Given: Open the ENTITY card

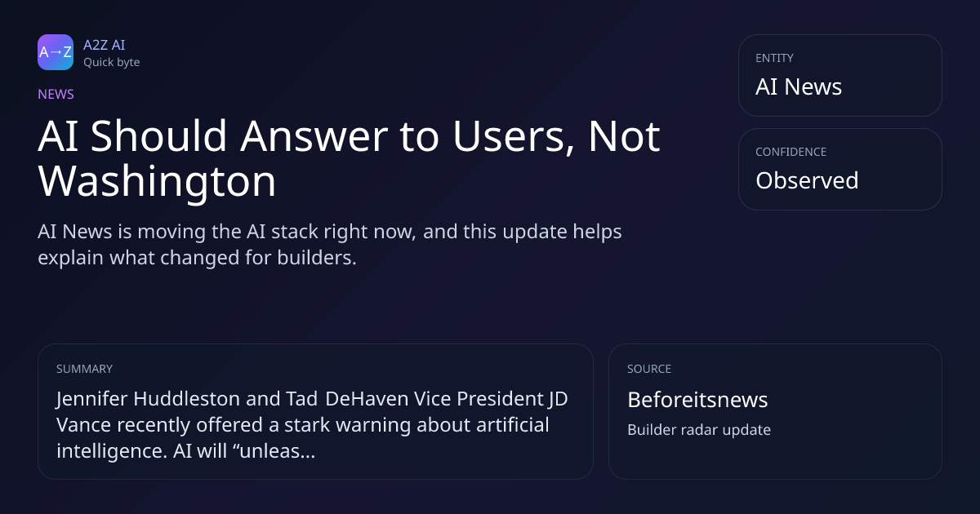Looking at the screenshot, I should pyautogui.click(x=840, y=75).
